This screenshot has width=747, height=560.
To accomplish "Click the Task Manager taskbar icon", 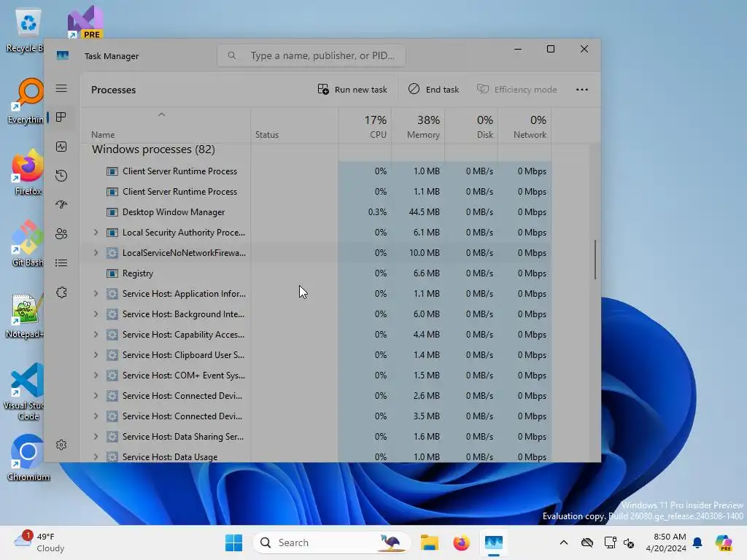I will [x=494, y=542].
